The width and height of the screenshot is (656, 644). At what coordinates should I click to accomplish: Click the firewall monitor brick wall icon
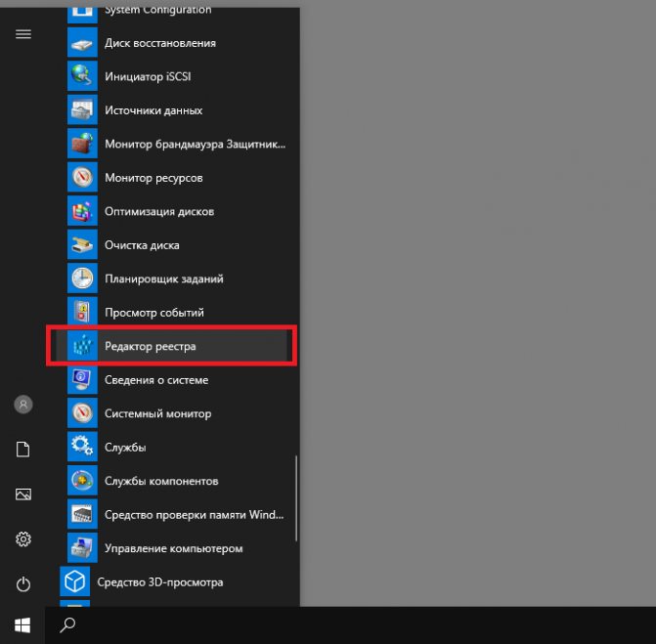pos(82,144)
